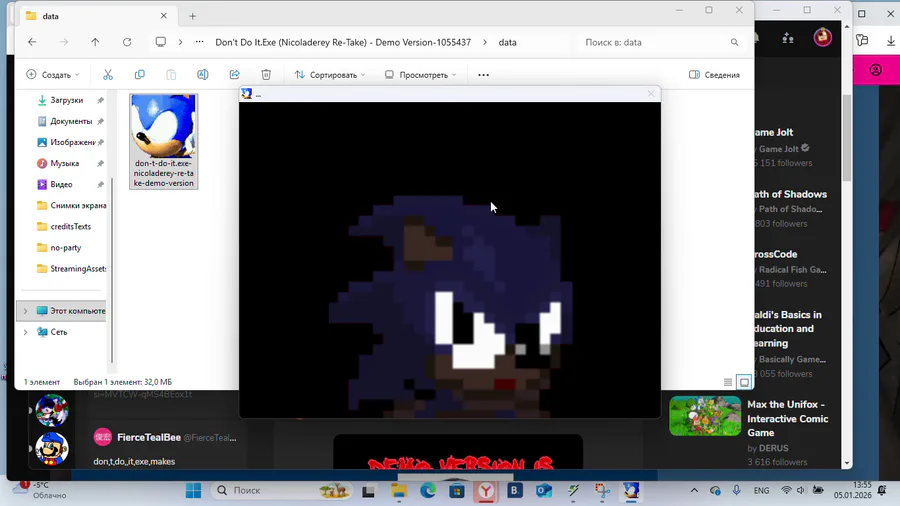Click the browser downloads arrow icon
The height and width of the screenshot is (506, 900).
click(x=891, y=41)
